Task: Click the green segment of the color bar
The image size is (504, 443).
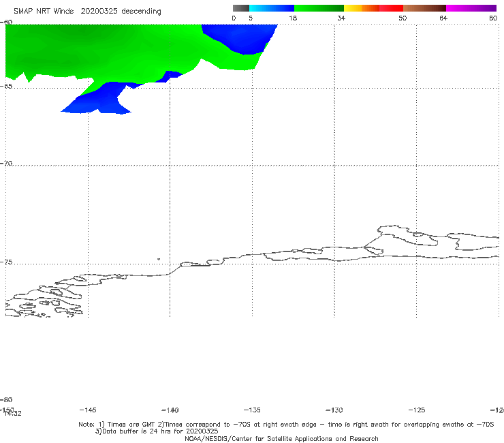Action: pos(319,8)
